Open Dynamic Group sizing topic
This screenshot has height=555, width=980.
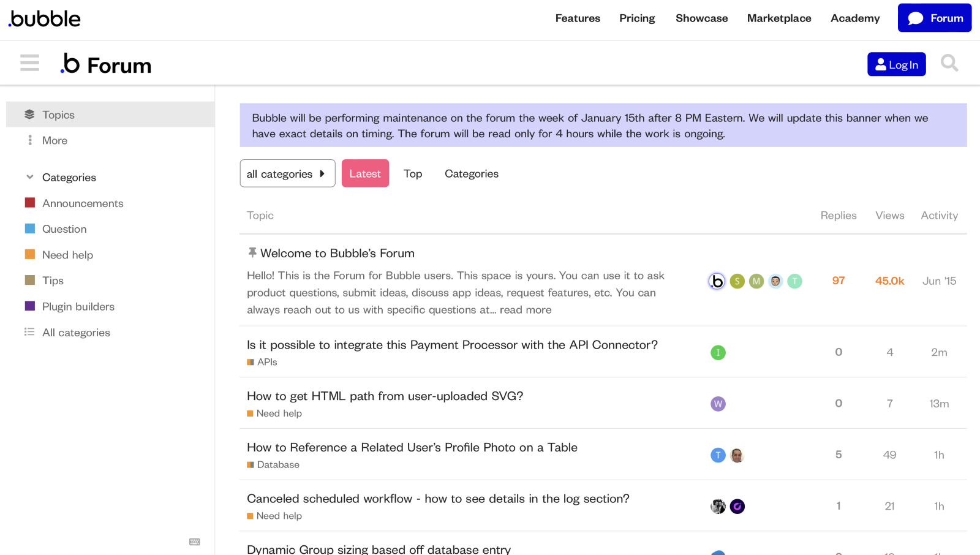379,549
